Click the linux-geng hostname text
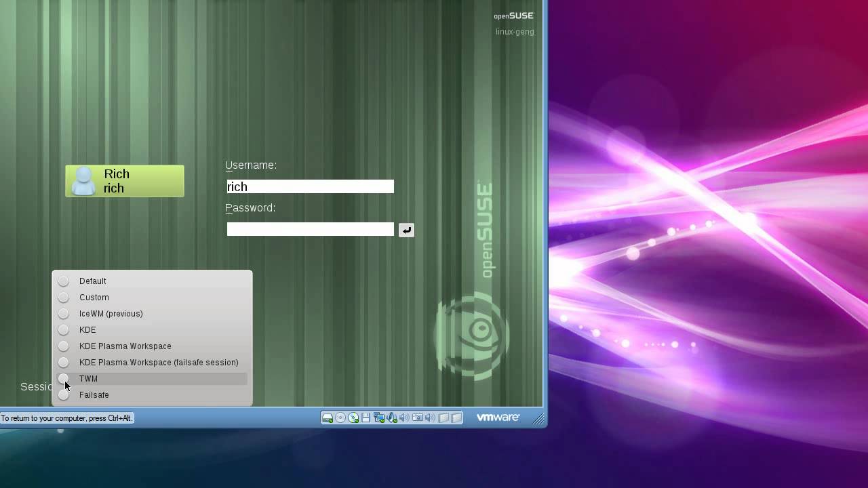The height and width of the screenshot is (488, 868). tap(515, 32)
